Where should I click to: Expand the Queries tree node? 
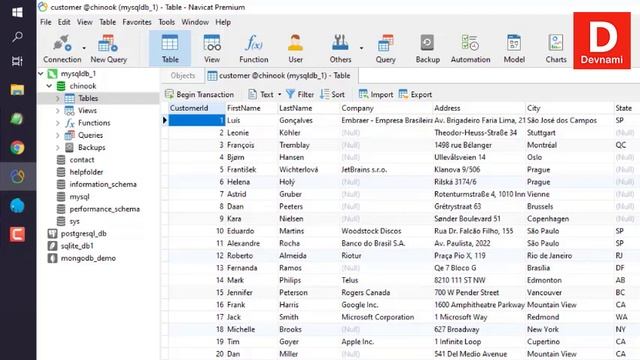point(58,135)
